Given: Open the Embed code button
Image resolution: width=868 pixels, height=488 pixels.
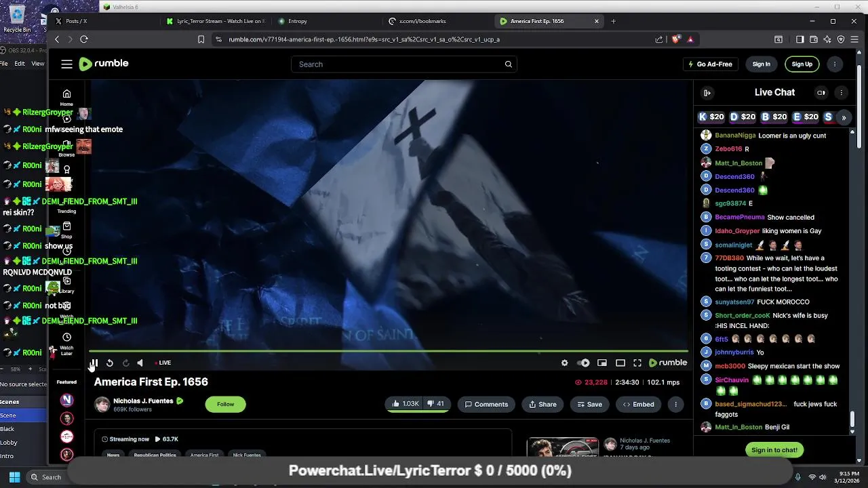Looking at the screenshot, I should pyautogui.click(x=638, y=405).
